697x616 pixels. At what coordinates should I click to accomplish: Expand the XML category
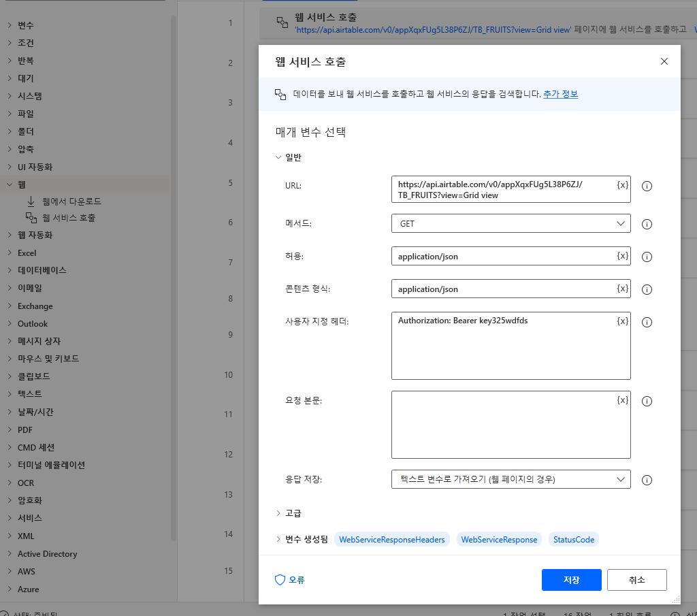coord(10,536)
